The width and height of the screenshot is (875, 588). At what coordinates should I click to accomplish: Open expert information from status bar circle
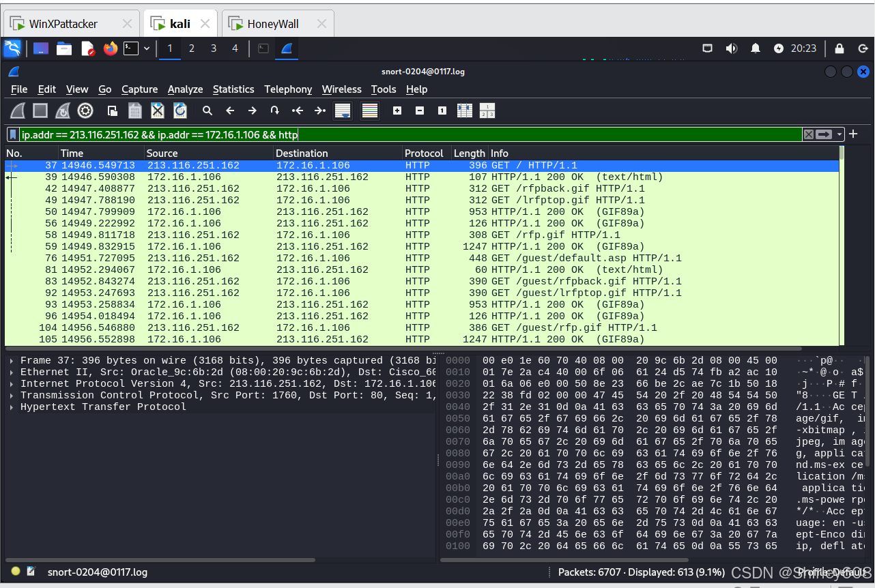pyautogui.click(x=16, y=572)
